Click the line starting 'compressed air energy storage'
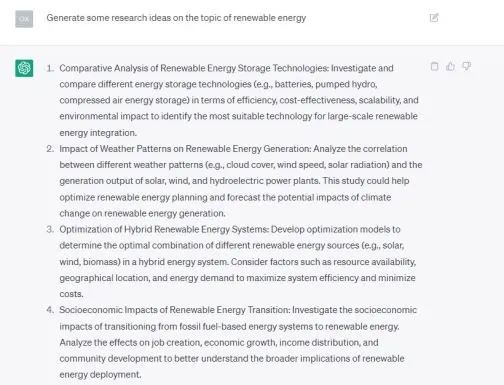504x385 pixels. 239,100
